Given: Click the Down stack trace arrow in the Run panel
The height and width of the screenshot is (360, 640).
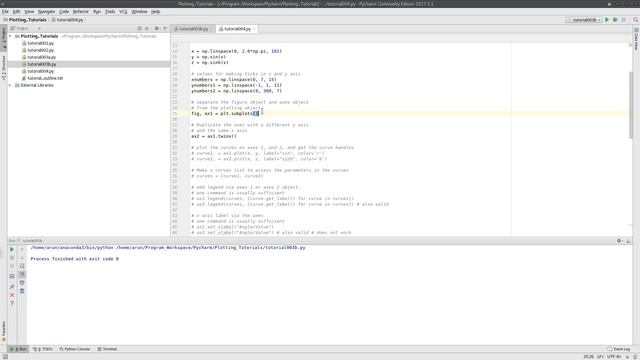Looking at the screenshot, I should point(22,258).
